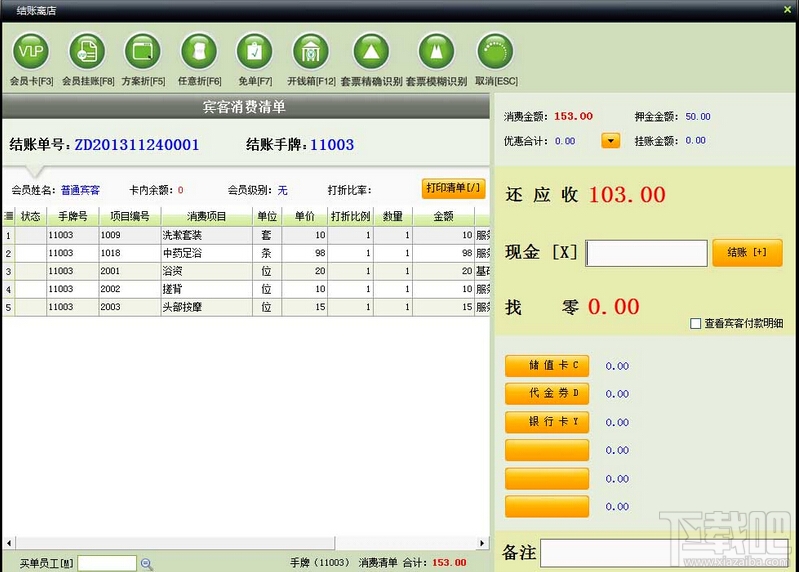The width and height of the screenshot is (799, 572).
Task: Click the 结账手牌 value 11003
Action: [x=332, y=145]
